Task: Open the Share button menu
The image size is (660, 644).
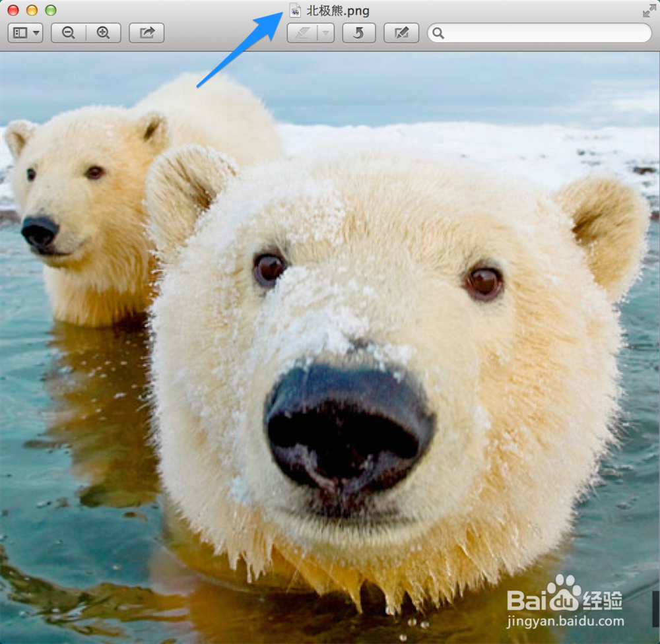Action: (147, 33)
